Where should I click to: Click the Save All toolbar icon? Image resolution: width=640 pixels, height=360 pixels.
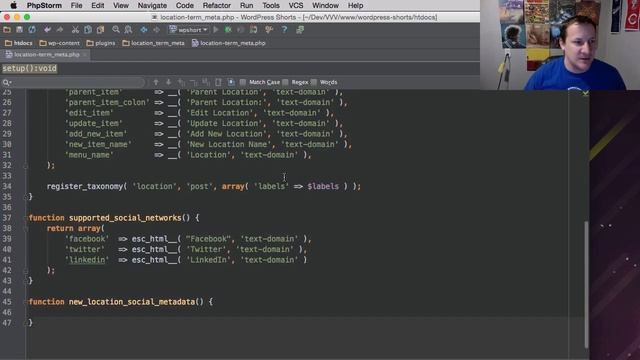pos(19,30)
